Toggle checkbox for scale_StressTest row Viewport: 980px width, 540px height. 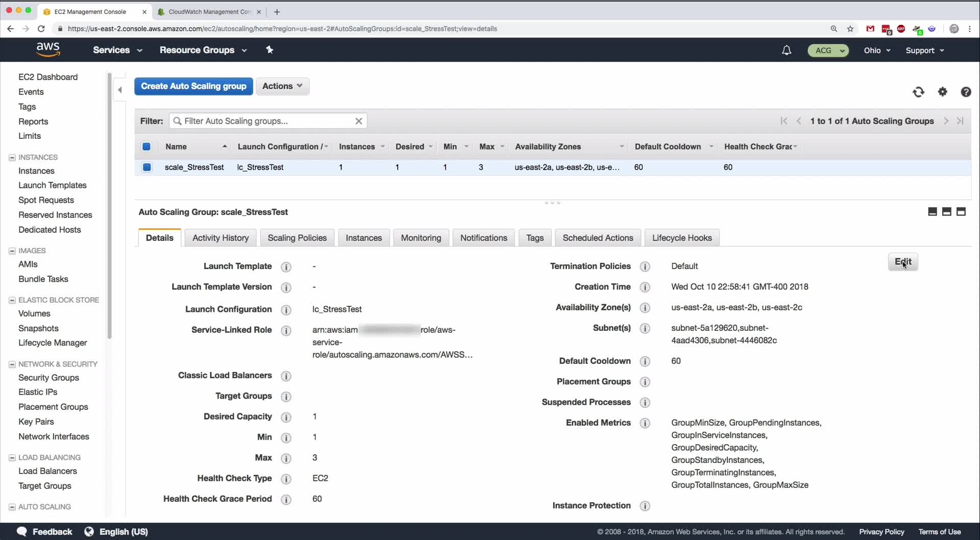tap(147, 167)
